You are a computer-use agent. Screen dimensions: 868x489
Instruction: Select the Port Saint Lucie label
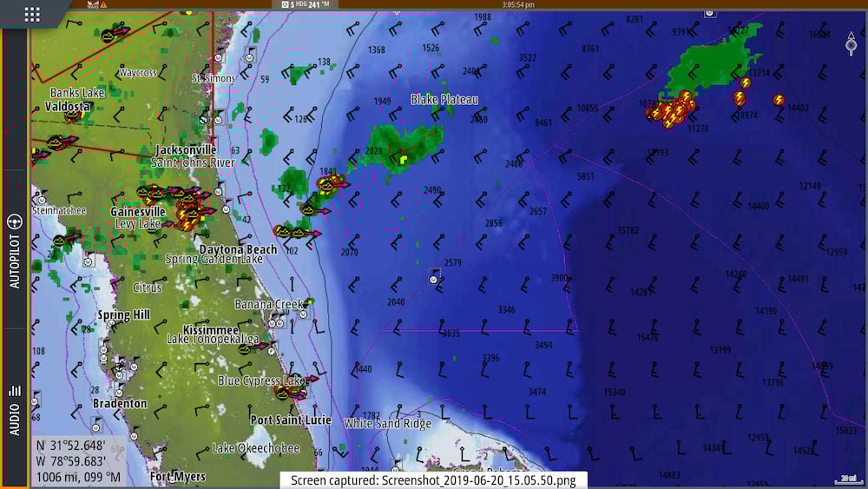click(x=290, y=420)
